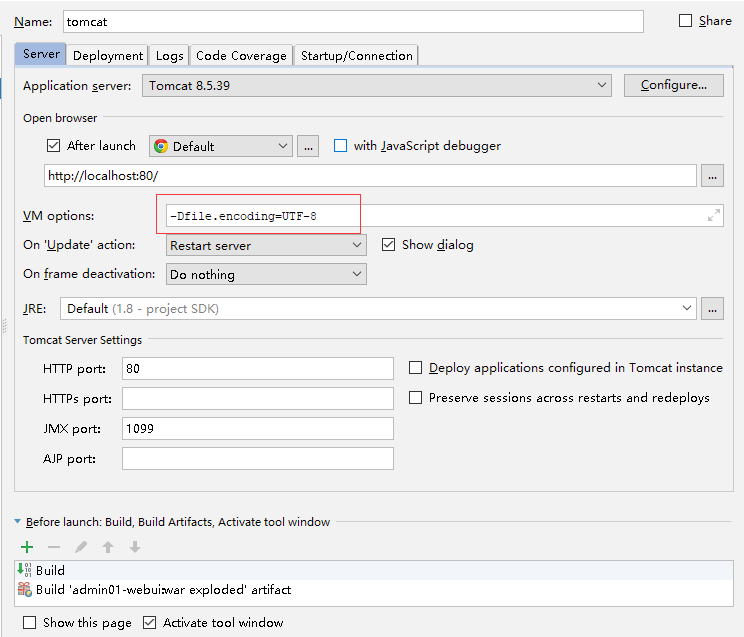Uncheck Activate tool window checkbox

[149, 622]
